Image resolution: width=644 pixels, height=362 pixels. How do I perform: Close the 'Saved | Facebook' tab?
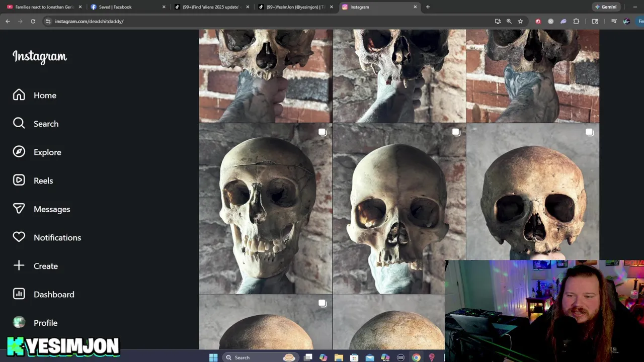tap(164, 7)
